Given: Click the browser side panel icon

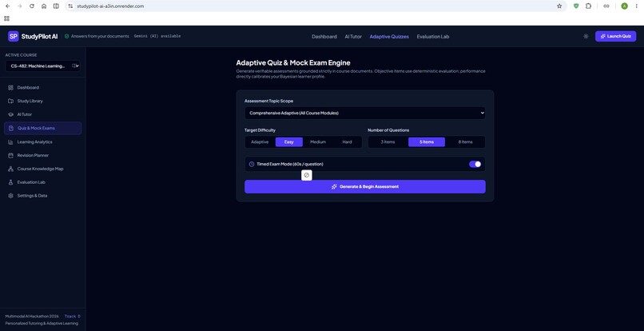Looking at the screenshot, I should tap(56, 6).
